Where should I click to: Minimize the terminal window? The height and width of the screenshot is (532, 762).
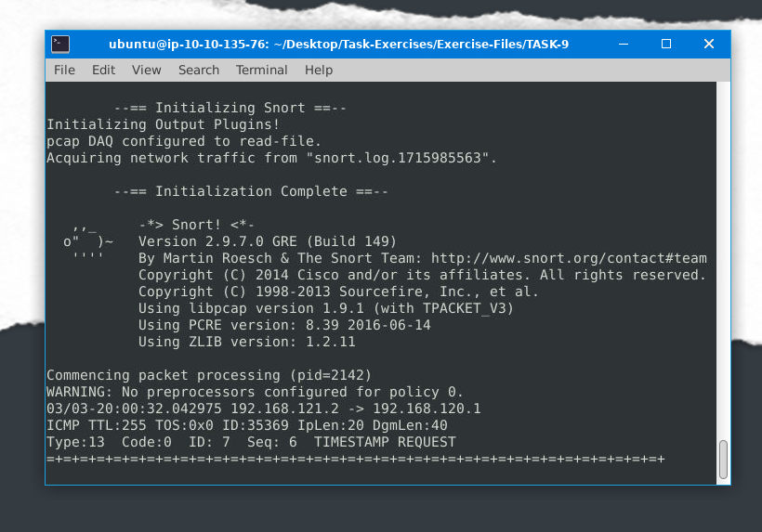[x=624, y=44]
